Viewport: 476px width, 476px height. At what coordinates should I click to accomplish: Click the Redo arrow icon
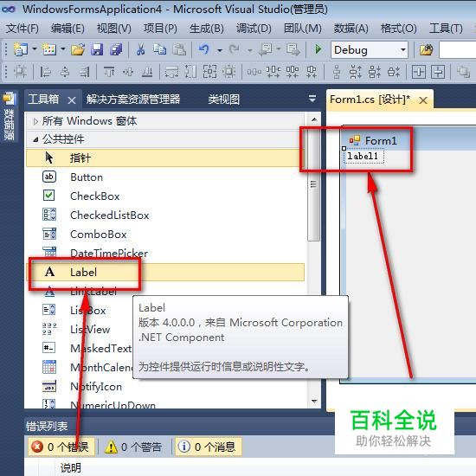(235, 49)
